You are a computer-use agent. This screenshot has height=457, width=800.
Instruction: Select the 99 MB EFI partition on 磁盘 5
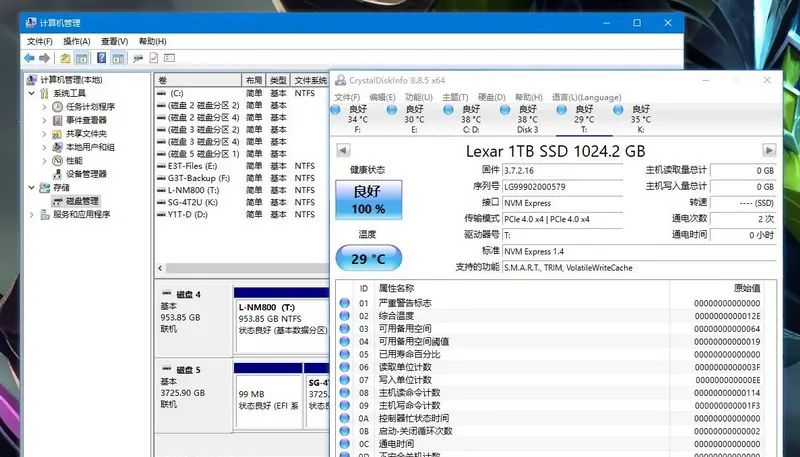[268, 400]
